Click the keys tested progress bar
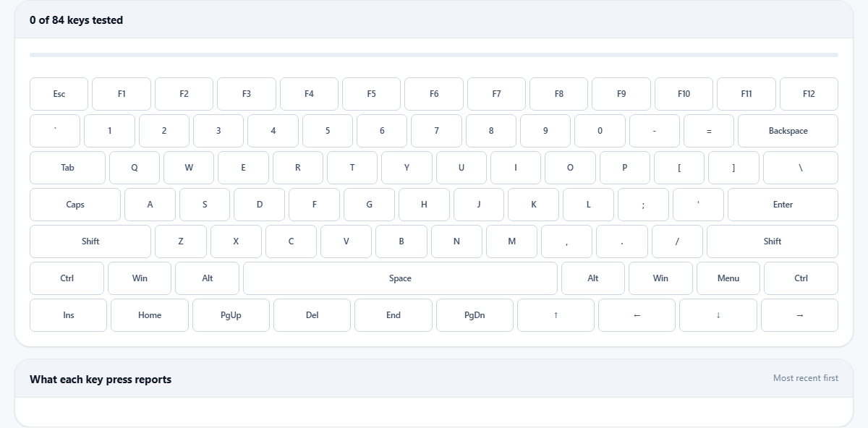Image resolution: width=868 pixels, height=428 pixels. 434,55
